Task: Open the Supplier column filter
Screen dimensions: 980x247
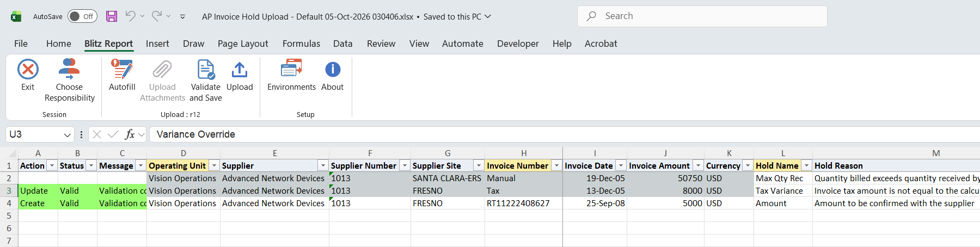Action: (323, 165)
